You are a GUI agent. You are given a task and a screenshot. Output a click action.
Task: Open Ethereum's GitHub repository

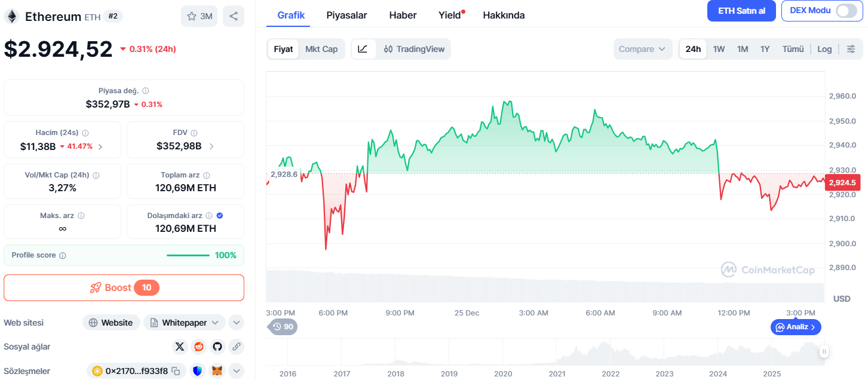pos(217,347)
